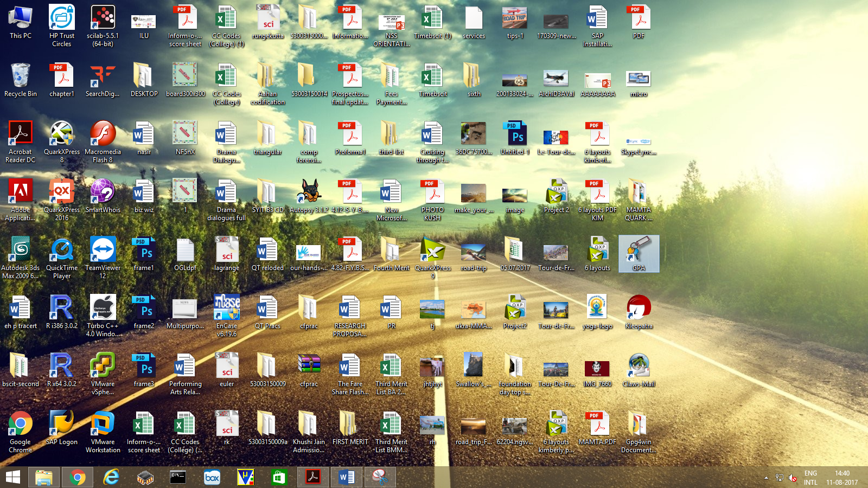The image size is (868, 488).
Task: Select the QuickTime Player icon
Action: pyautogui.click(x=62, y=251)
